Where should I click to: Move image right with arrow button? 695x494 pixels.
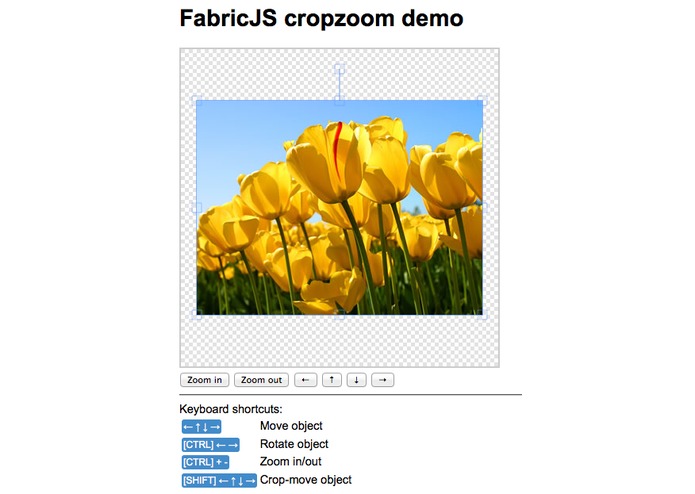click(383, 380)
